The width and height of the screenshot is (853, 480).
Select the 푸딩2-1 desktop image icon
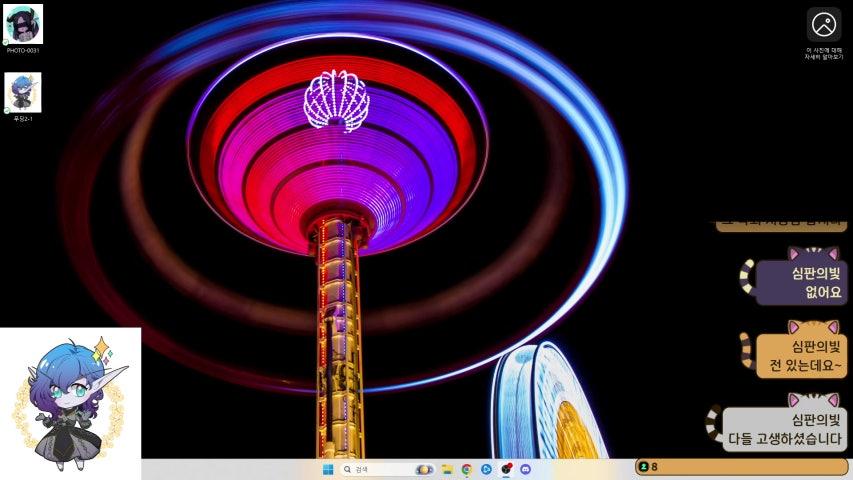pyautogui.click(x=22, y=93)
